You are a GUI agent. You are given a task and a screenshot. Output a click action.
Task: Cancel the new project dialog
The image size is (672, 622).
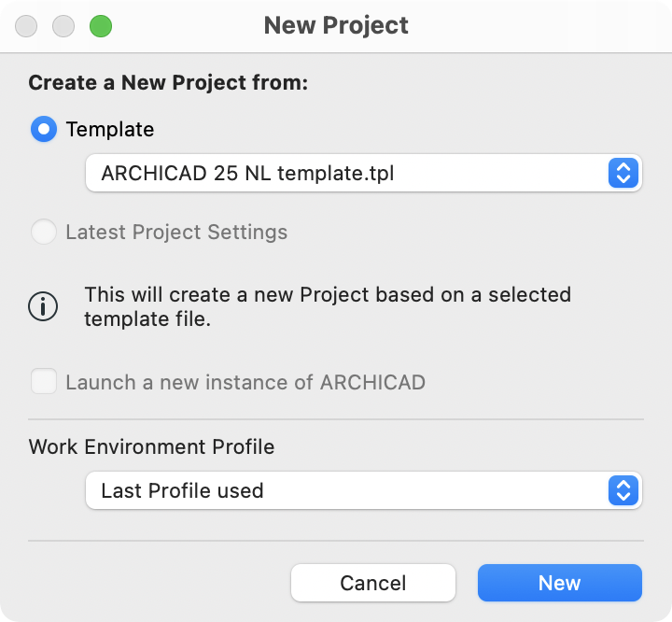372,583
